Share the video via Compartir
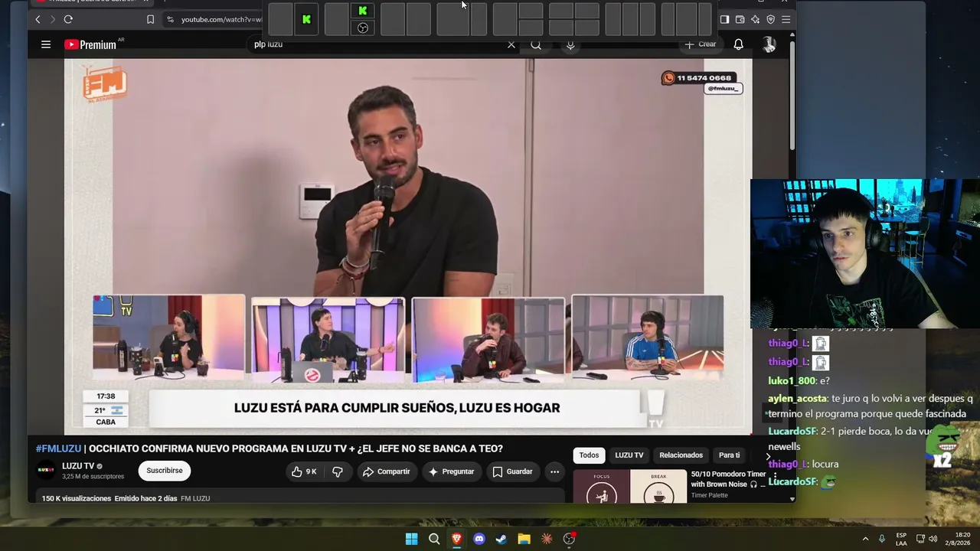This screenshot has width=980, height=551. click(387, 471)
